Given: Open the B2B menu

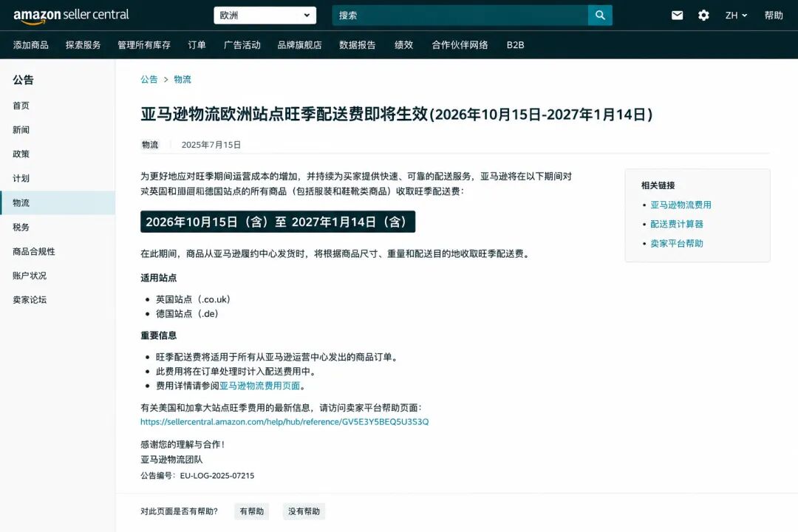Looking at the screenshot, I should coord(516,45).
